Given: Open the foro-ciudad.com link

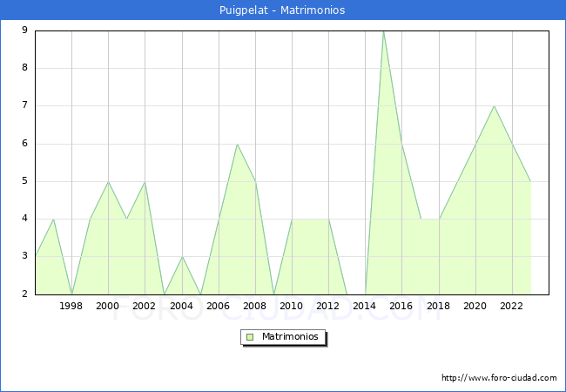Looking at the screenshot, I should 499,378.
